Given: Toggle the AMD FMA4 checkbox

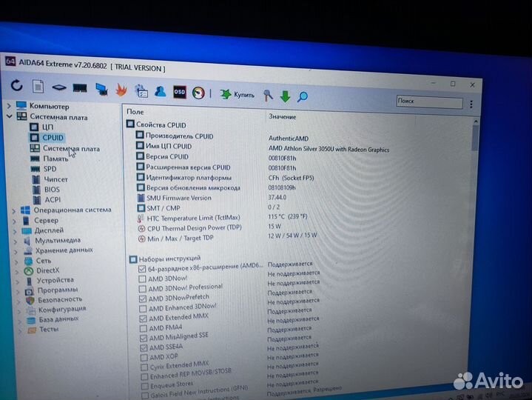Looking at the screenshot, I should 144,329.
